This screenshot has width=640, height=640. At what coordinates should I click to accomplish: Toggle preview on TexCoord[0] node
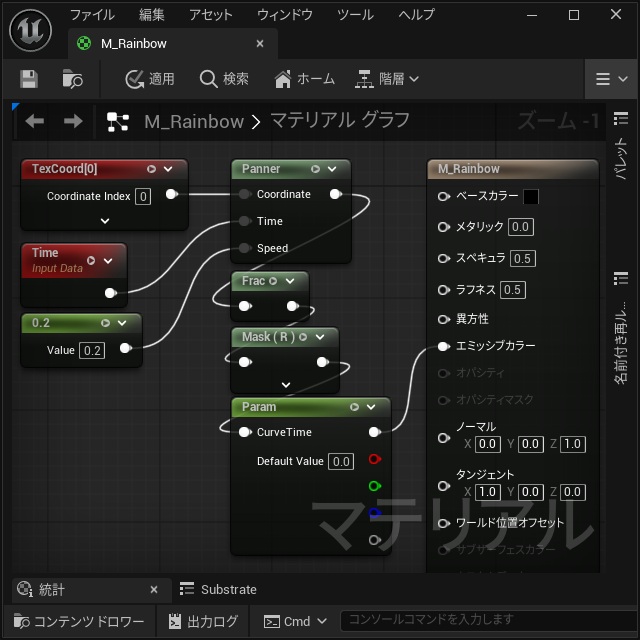[x=151, y=169]
